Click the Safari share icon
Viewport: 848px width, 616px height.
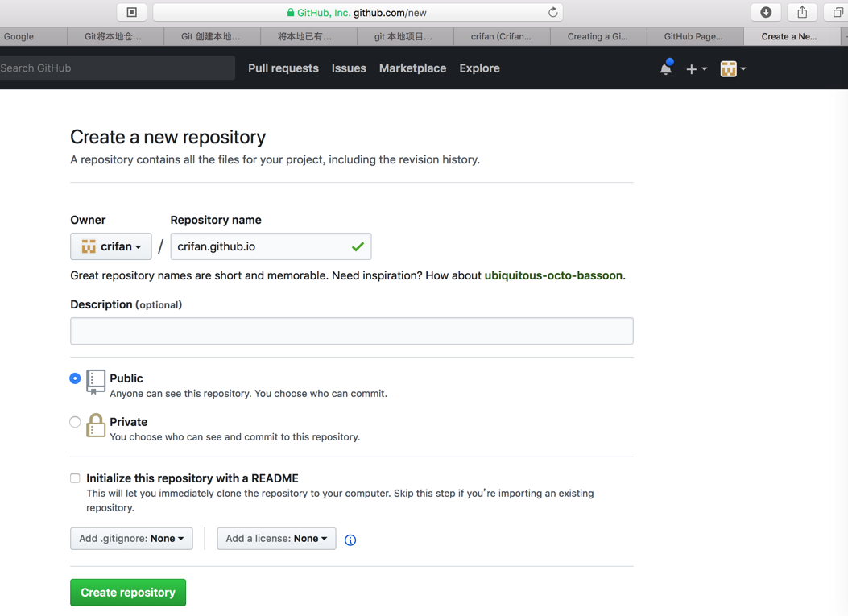pos(802,12)
